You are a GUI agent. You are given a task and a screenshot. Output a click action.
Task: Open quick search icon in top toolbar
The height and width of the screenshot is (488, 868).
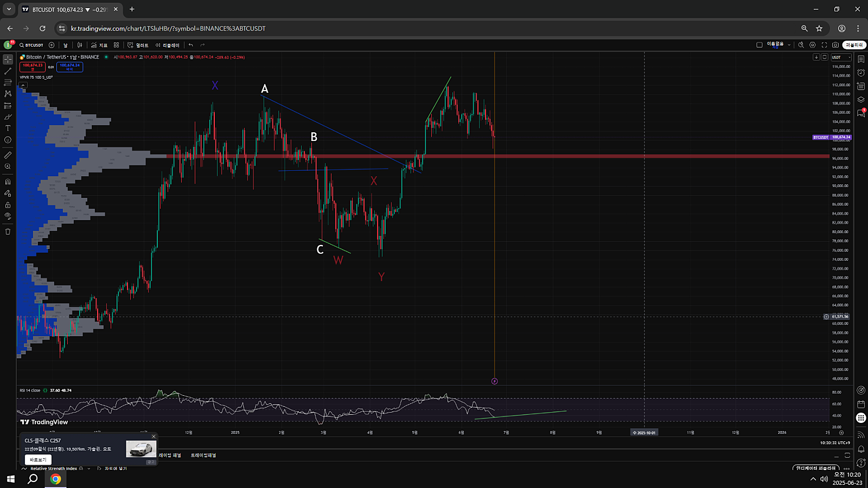(x=801, y=45)
